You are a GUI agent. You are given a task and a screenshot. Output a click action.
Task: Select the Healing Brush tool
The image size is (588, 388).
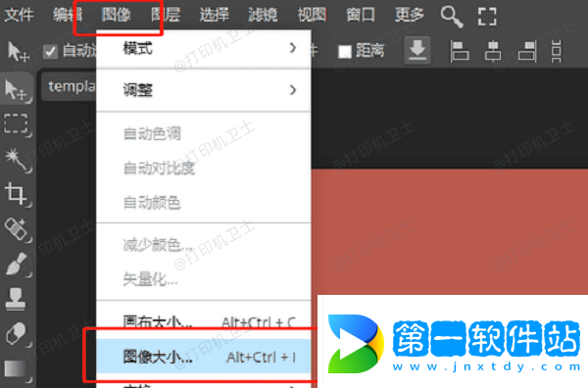click(17, 229)
